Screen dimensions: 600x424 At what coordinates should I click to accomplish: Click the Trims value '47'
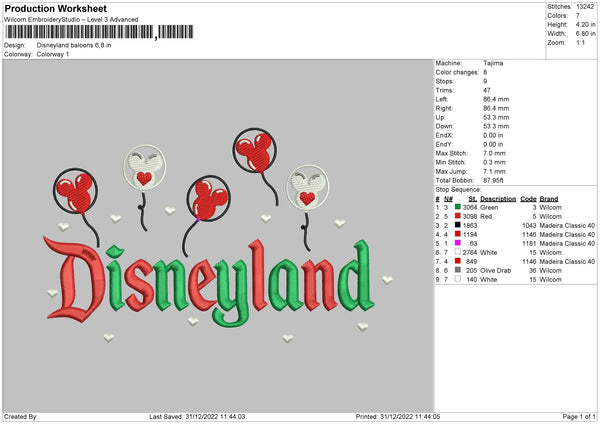pos(487,90)
